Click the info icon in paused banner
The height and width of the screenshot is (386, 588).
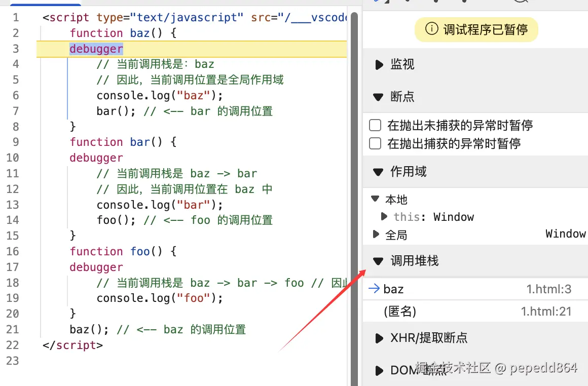pyautogui.click(x=431, y=28)
